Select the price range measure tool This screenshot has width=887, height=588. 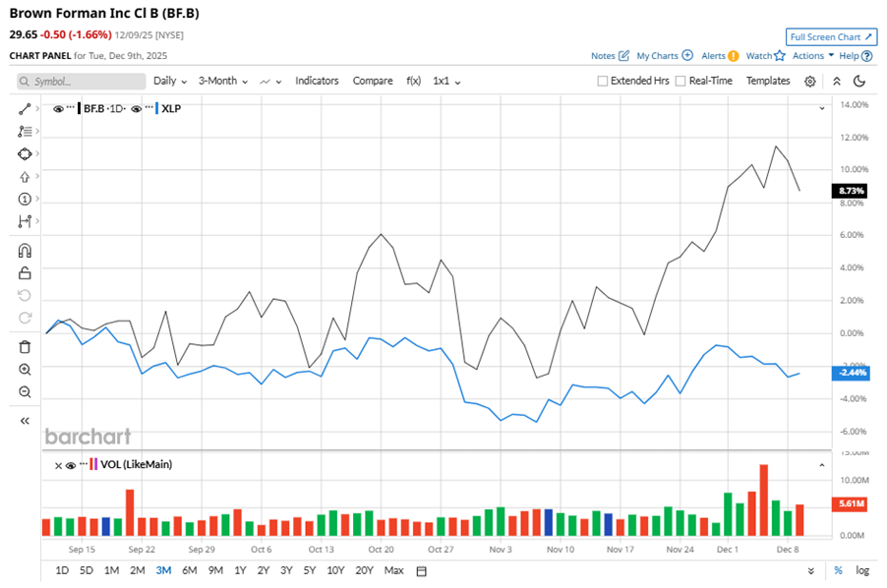tap(25, 221)
